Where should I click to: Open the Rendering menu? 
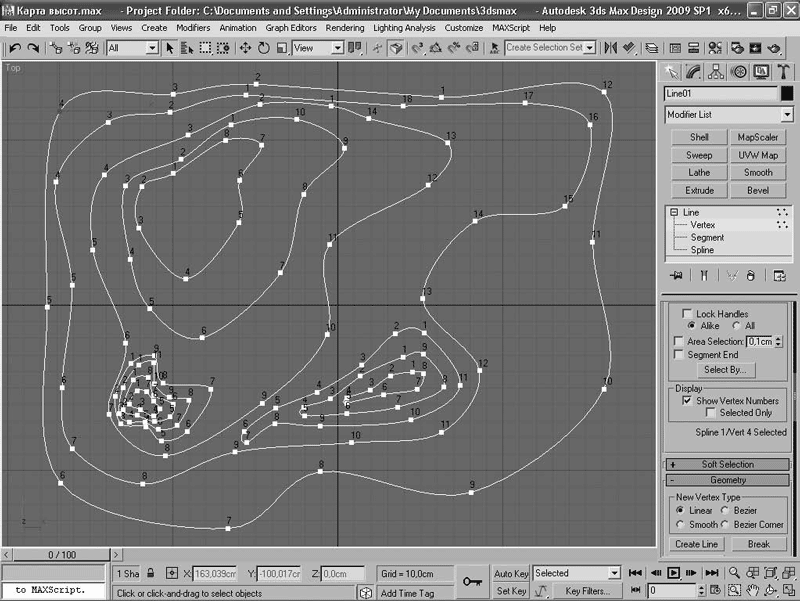tap(345, 28)
